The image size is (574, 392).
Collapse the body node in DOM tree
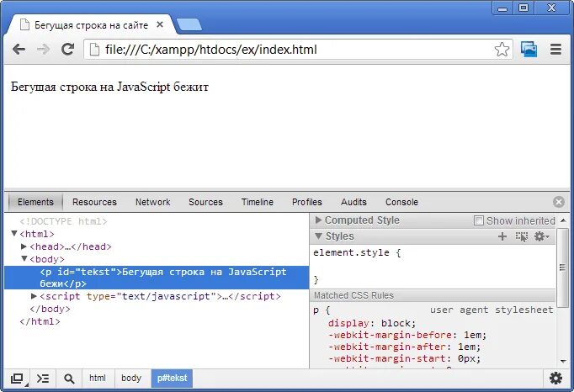tap(24, 258)
